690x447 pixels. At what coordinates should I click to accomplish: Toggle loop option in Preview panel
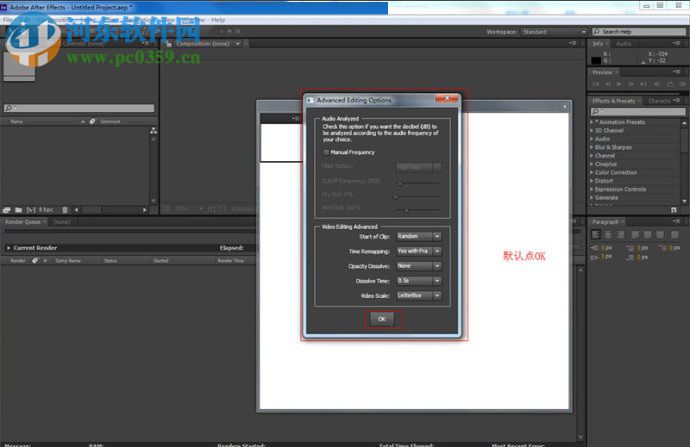coord(671,84)
